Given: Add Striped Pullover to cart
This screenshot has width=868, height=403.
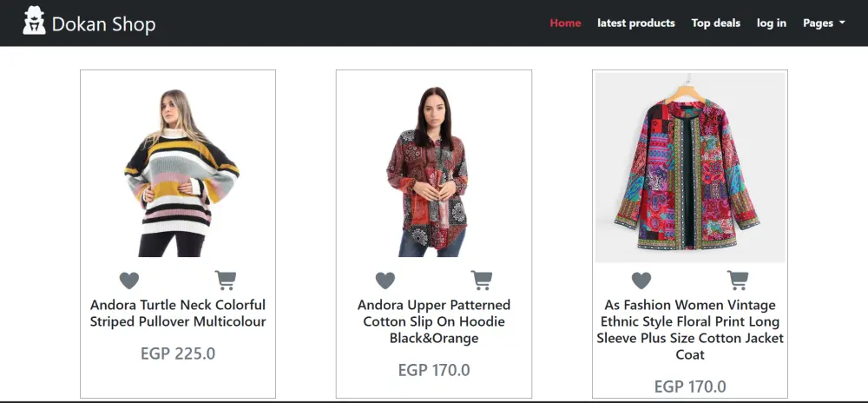Looking at the screenshot, I should pos(226,281).
